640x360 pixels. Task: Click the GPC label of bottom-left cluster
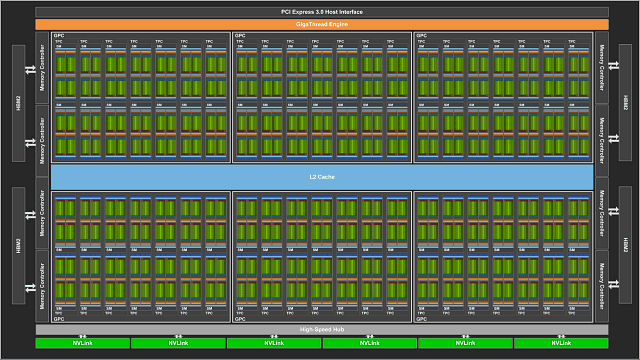(59, 319)
